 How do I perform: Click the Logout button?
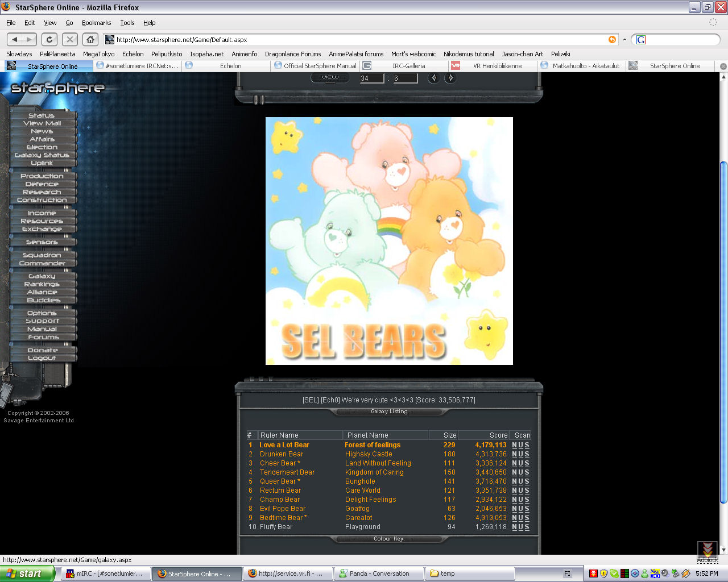(x=42, y=358)
